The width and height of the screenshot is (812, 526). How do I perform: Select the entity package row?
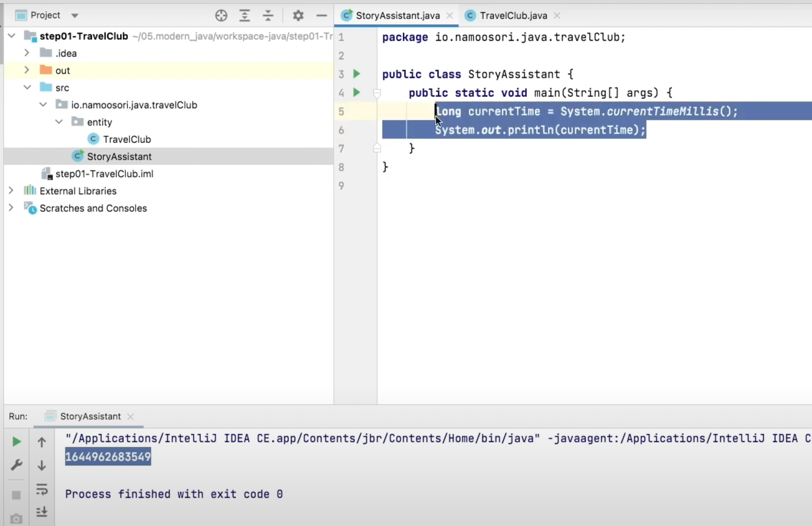(x=168, y=122)
